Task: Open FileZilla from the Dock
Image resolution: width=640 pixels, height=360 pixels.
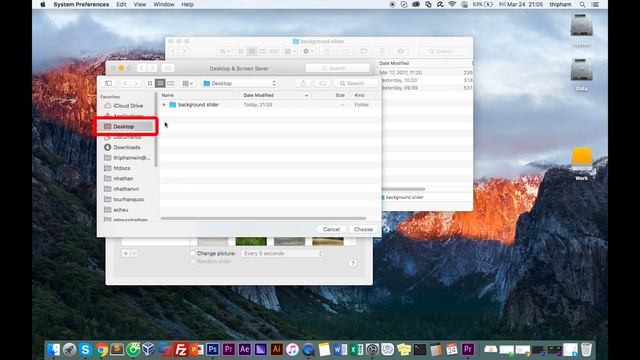Action: (181, 349)
